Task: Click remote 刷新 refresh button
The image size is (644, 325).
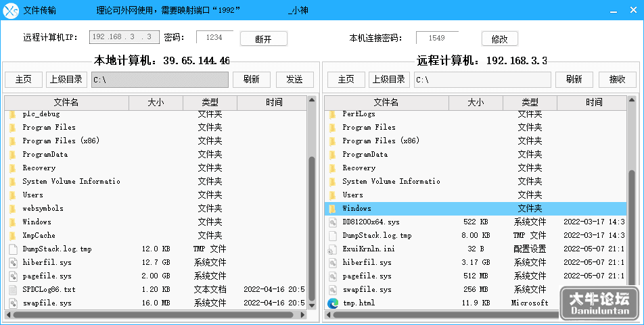Action: click(574, 80)
